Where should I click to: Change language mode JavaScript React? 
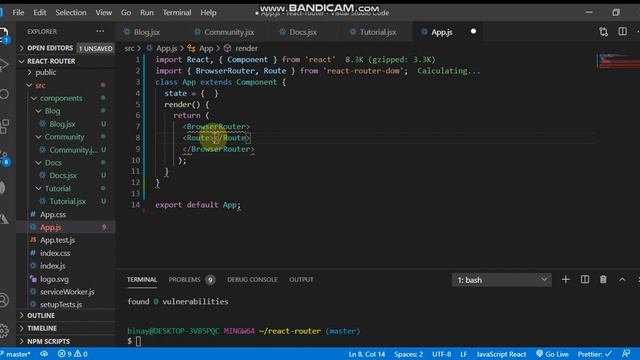[501, 354]
